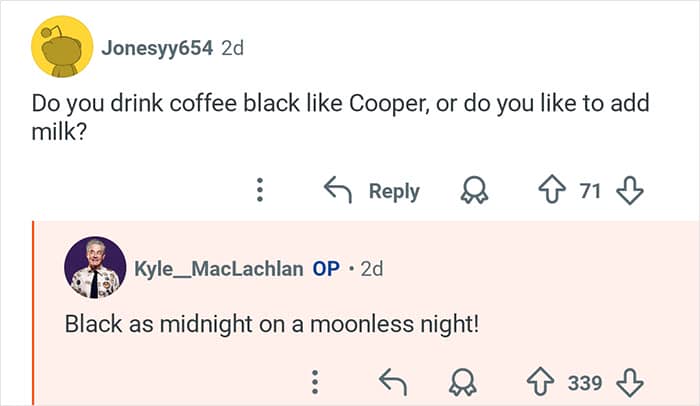Downvote Kyle__MacLachlan's reply

click(630, 381)
